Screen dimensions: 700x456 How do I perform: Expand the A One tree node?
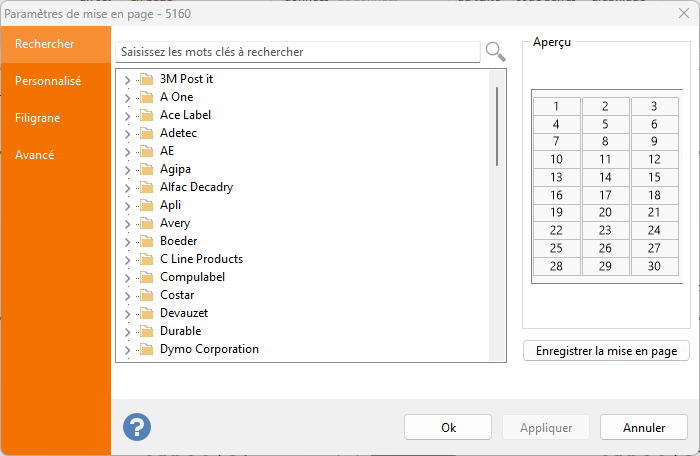click(x=127, y=98)
